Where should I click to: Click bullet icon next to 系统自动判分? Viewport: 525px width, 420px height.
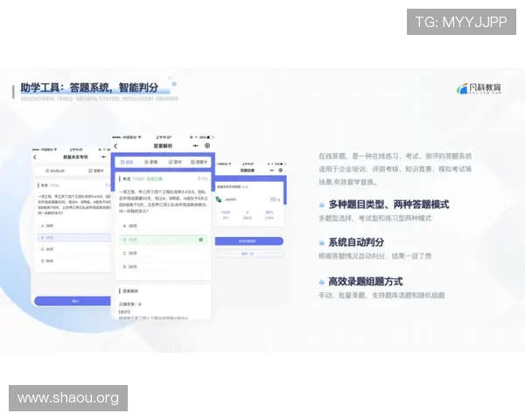click(322, 242)
